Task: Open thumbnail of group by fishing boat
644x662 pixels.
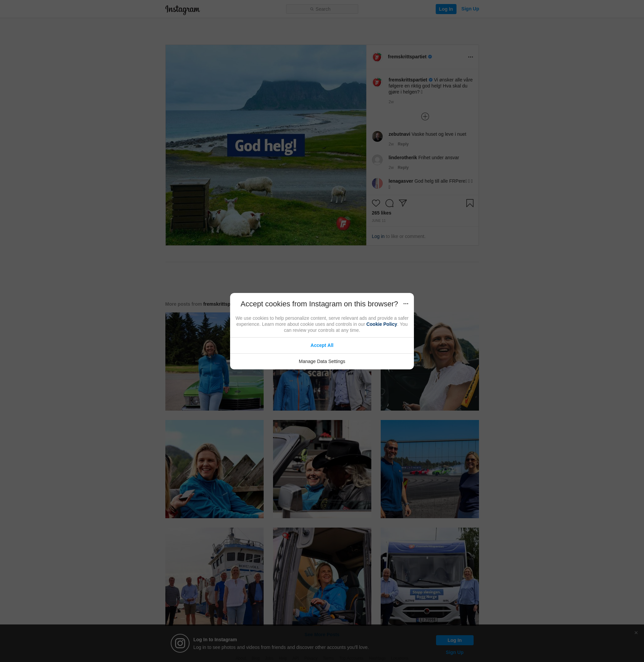Action: coord(214,577)
